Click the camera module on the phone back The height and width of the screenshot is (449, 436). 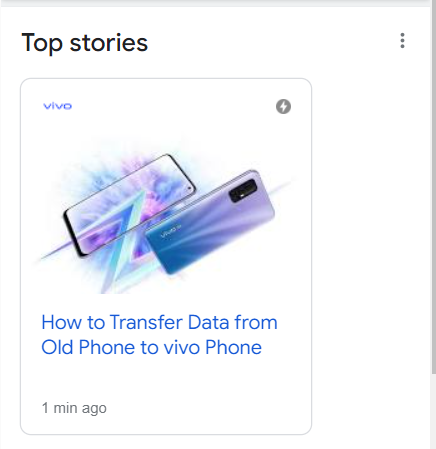(x=243, y=190)
